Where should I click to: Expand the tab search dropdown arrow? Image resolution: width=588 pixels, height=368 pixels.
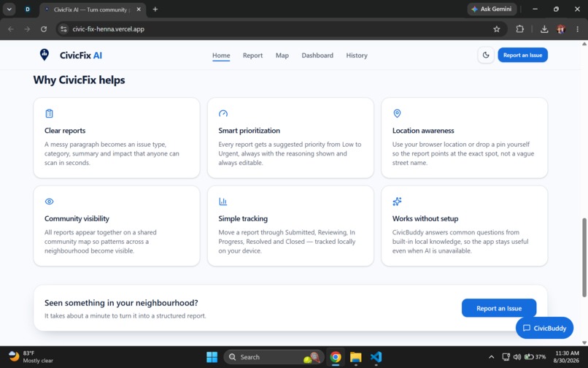(9, 9)
